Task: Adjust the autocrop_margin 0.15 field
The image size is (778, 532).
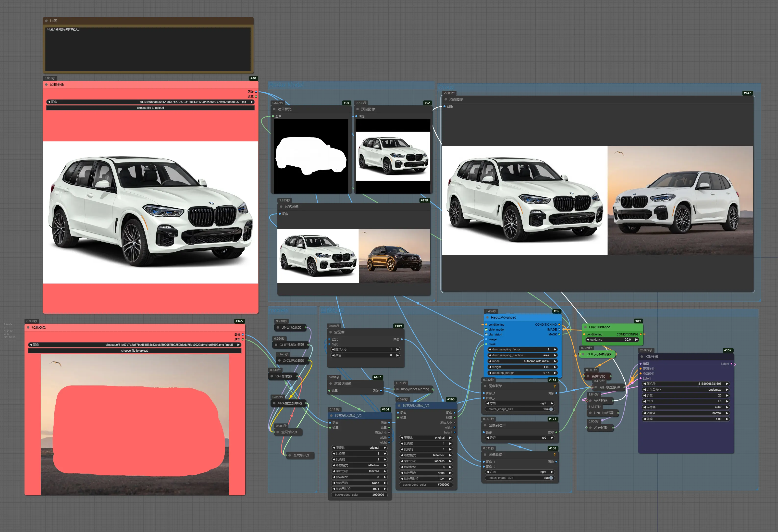Action: coord(522,373)
